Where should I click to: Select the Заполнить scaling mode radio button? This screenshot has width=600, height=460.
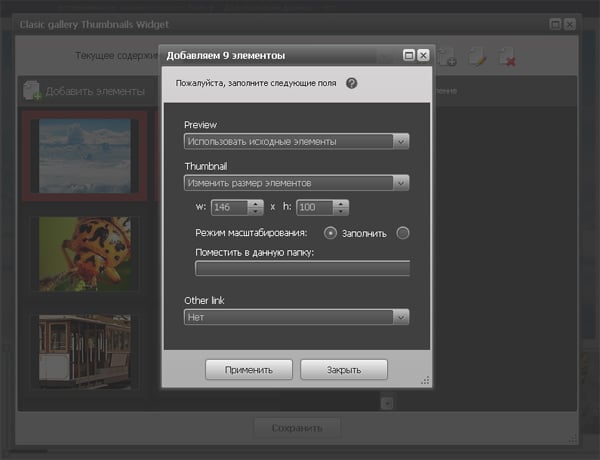[x=331, y=233]
